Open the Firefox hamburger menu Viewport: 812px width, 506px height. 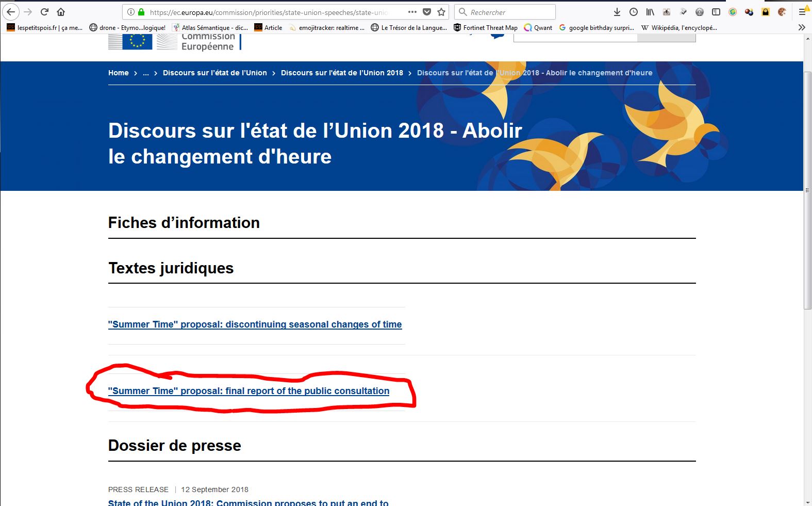(x=802, y=12)
